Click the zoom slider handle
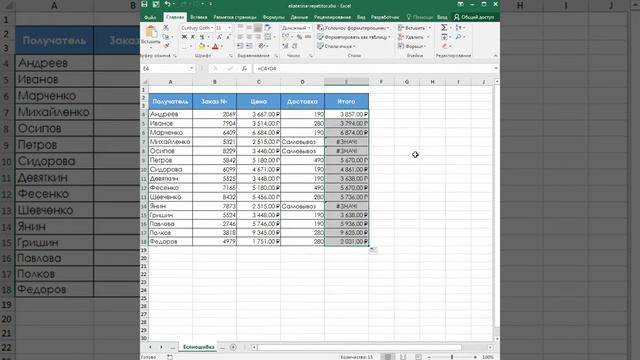This screenshot has height=360, width=640. point(452,357)
